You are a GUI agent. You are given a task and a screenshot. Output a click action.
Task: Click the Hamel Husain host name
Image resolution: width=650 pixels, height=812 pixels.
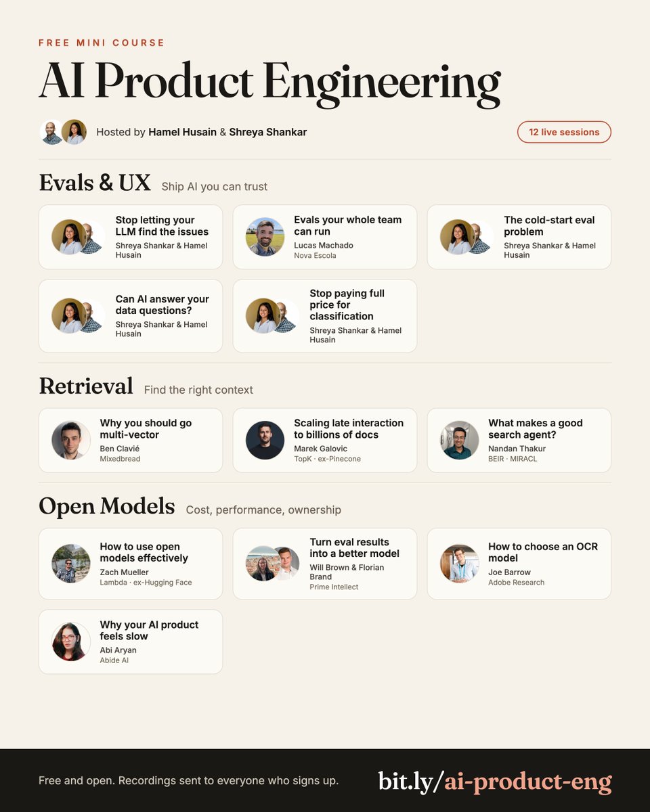tap(184, 132)
